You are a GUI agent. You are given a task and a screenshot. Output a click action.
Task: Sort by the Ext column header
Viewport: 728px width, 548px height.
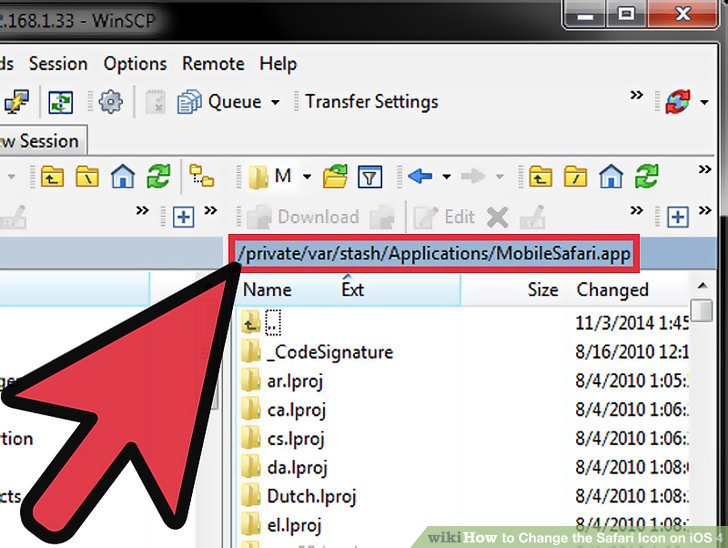click(352, 290)
